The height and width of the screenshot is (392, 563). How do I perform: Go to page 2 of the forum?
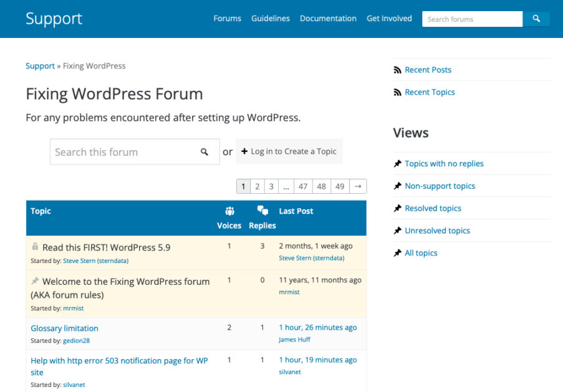click(257, 186)
